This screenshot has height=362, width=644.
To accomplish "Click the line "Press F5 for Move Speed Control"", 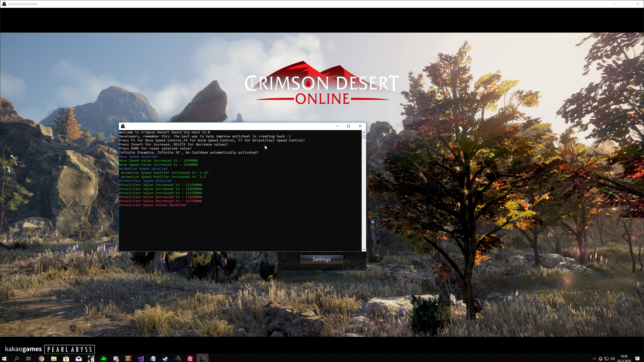I will 212,140.
